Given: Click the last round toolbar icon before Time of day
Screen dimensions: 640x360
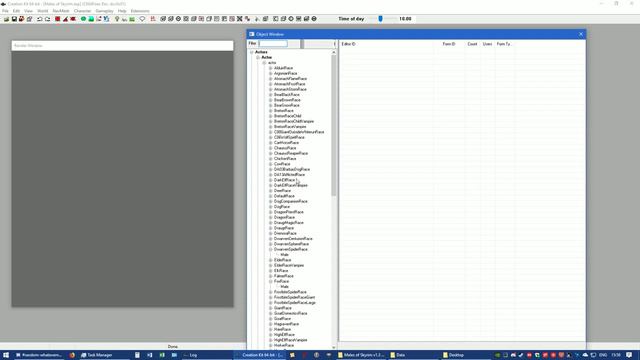Looking at the screenshot, I should click(314, 19).
